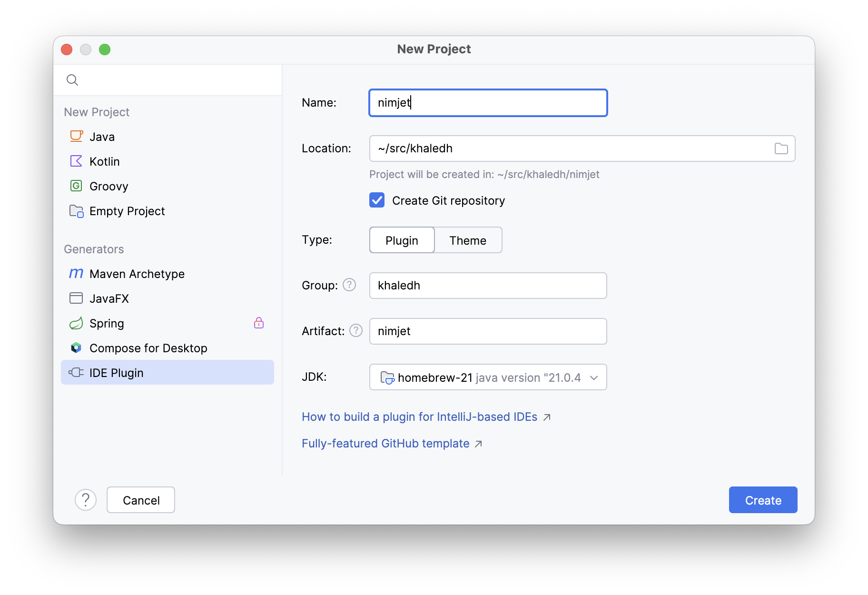Select the Plugin type option

point(402,240)
